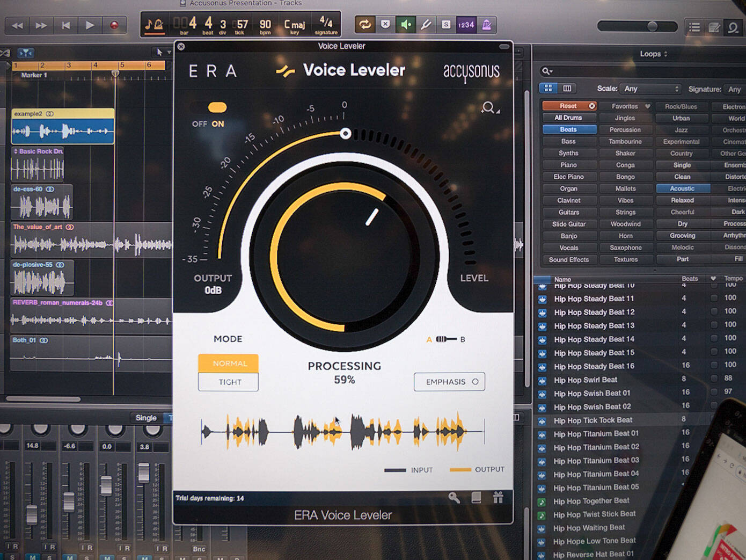This screenshot has height=560, width=746.
Task: Deselect the Acoustic descriptor
Action: [x=682, y=188]
